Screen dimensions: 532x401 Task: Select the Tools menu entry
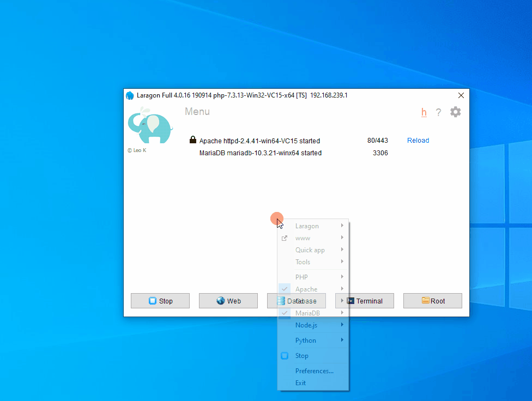(x=313, y=262)
